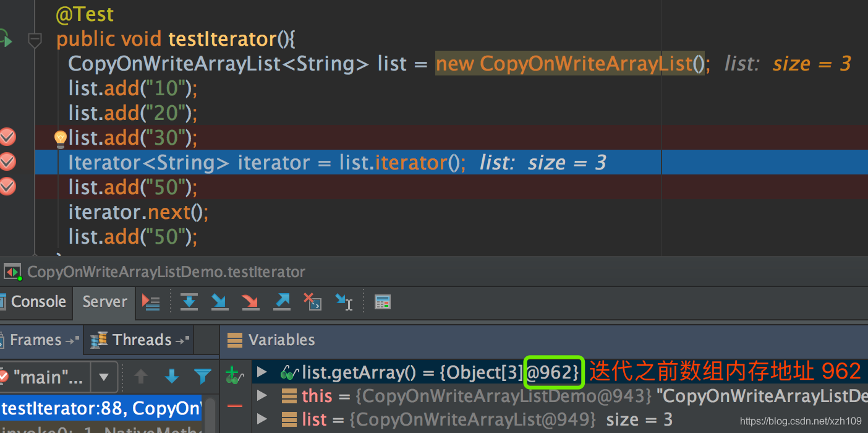Select the Variables panel title

pos(281,340)
